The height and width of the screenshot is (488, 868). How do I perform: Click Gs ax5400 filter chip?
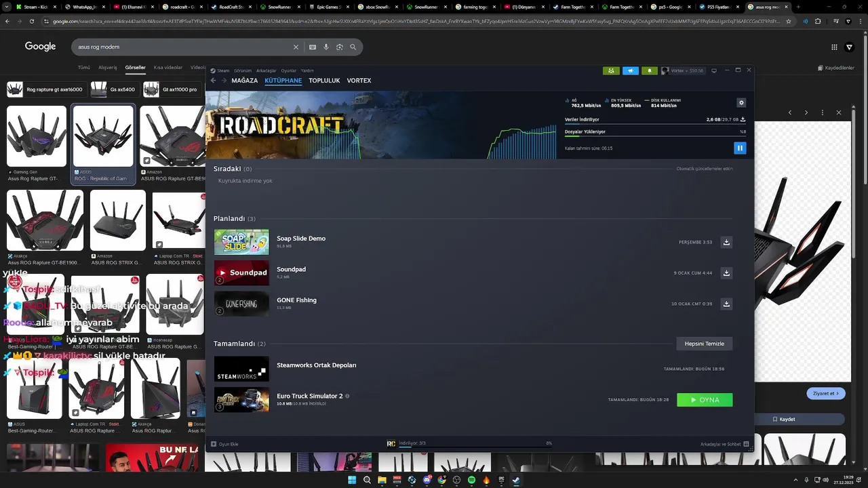pos(115,89)
